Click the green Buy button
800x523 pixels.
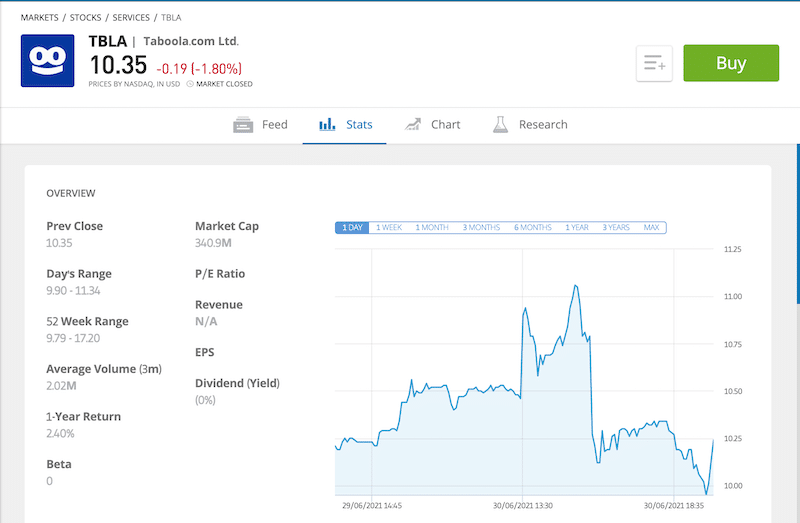tap(731, 63)
